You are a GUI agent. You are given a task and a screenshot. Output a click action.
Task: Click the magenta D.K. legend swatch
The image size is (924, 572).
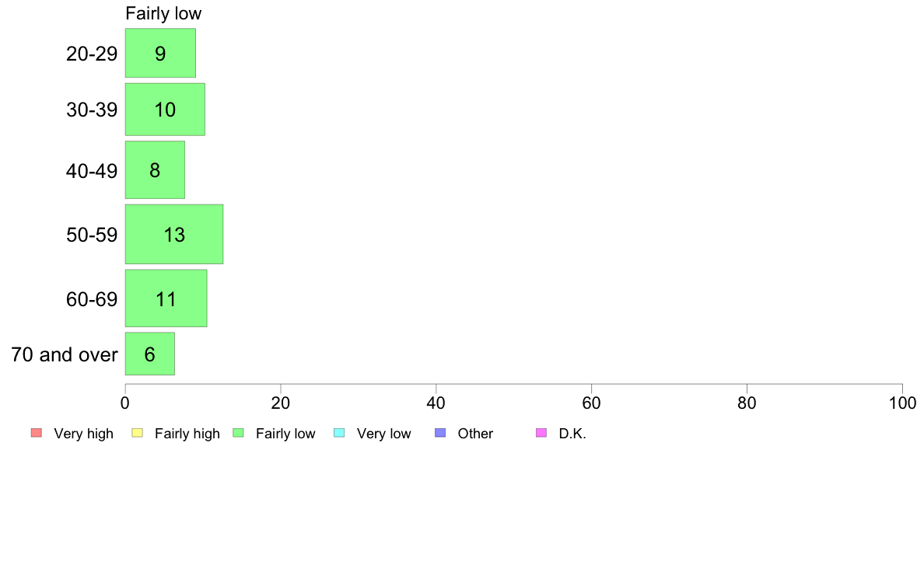click(x=541, y=433)
